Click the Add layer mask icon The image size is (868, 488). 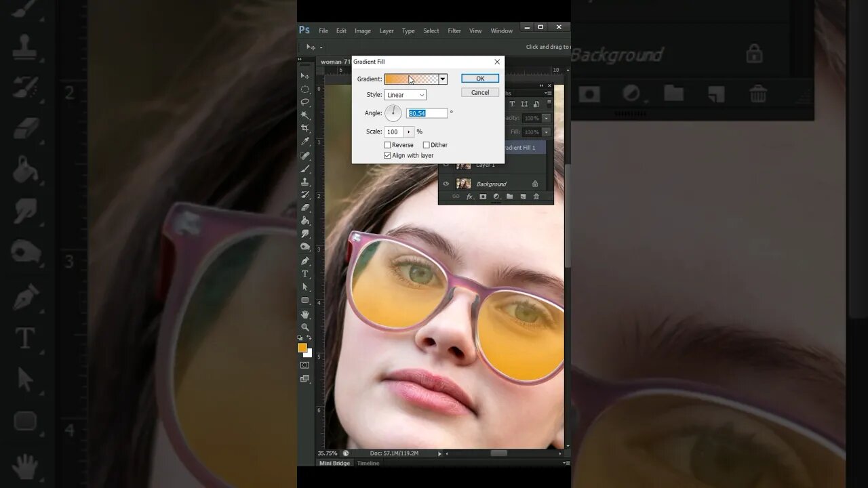[x=483, y=197]
